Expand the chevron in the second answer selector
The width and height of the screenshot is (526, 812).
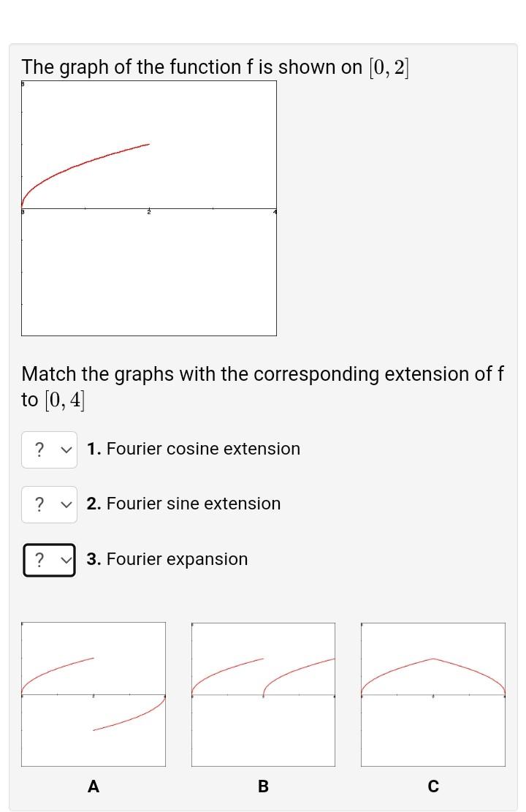[x=65, y=504]
